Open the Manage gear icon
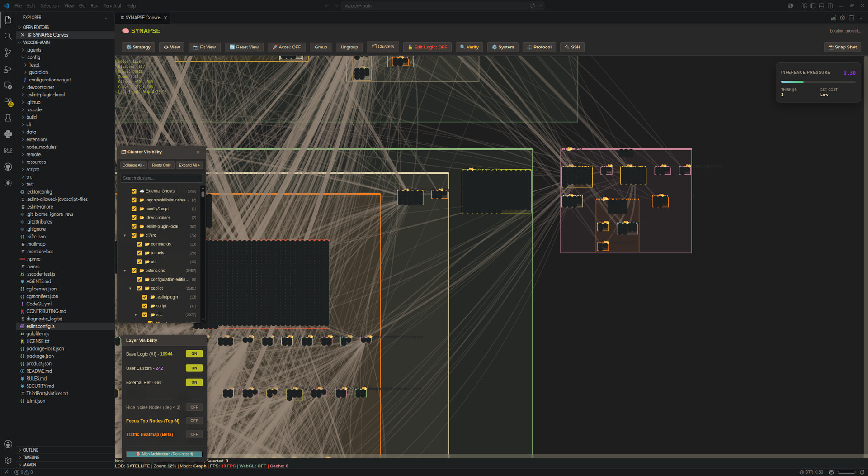This screenshot has height=476, width=868. (8, 460)
